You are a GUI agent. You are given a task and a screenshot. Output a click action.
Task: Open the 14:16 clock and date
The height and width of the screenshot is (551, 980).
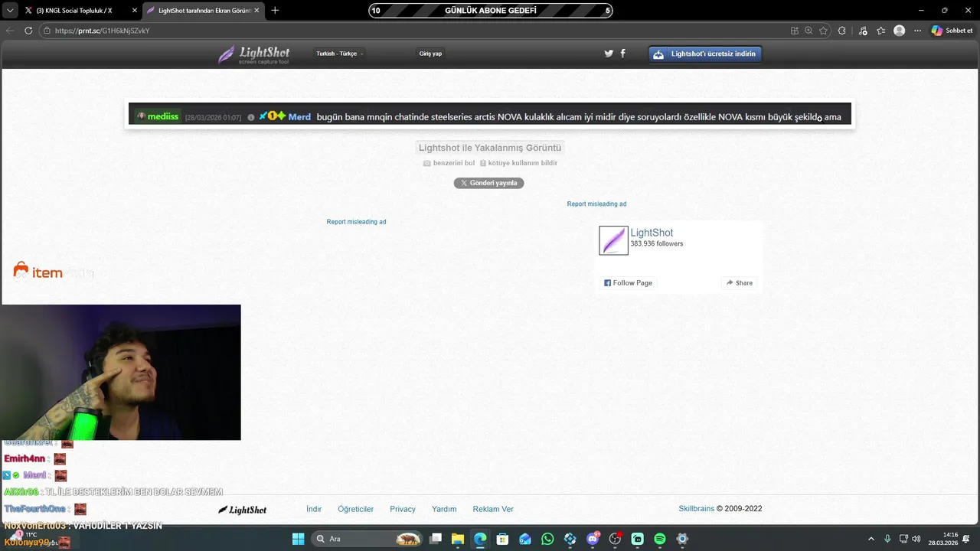[943, 539]
